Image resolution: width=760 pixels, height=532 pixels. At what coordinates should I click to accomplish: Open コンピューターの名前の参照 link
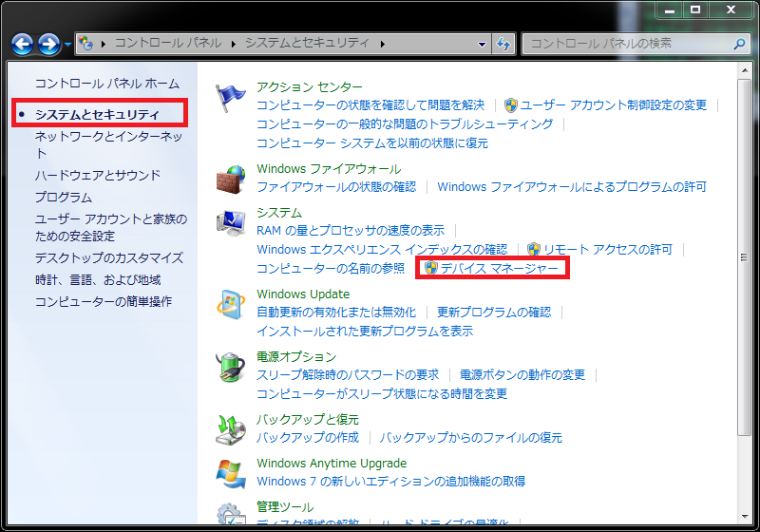click(x=331, y=269)
